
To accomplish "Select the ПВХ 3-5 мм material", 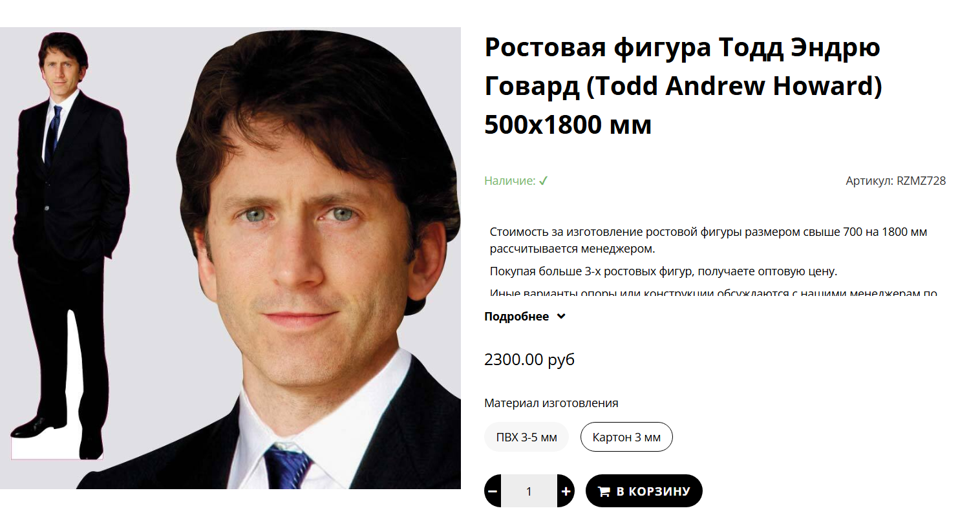I will pyautogui.click(x=526, y=437).
